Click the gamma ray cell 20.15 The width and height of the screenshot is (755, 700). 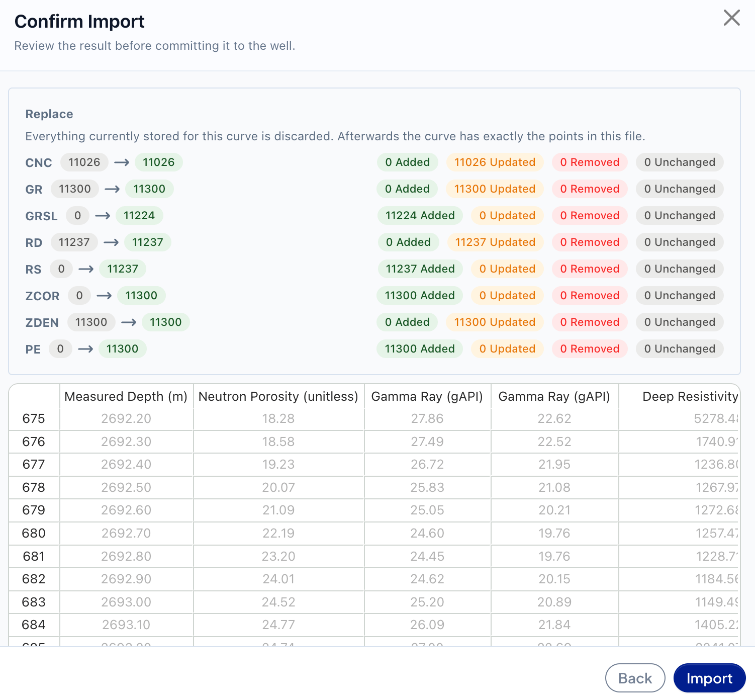[x=554, y=579]
